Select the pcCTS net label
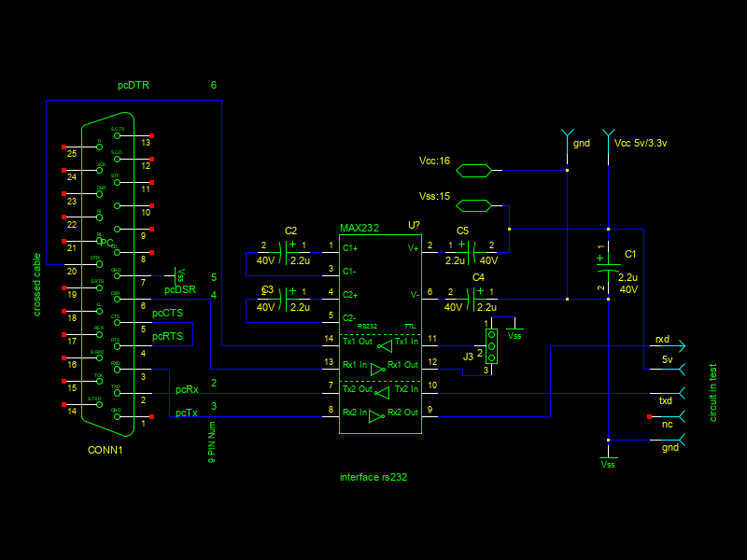This screenshot has width=747, height=560. 168,313
